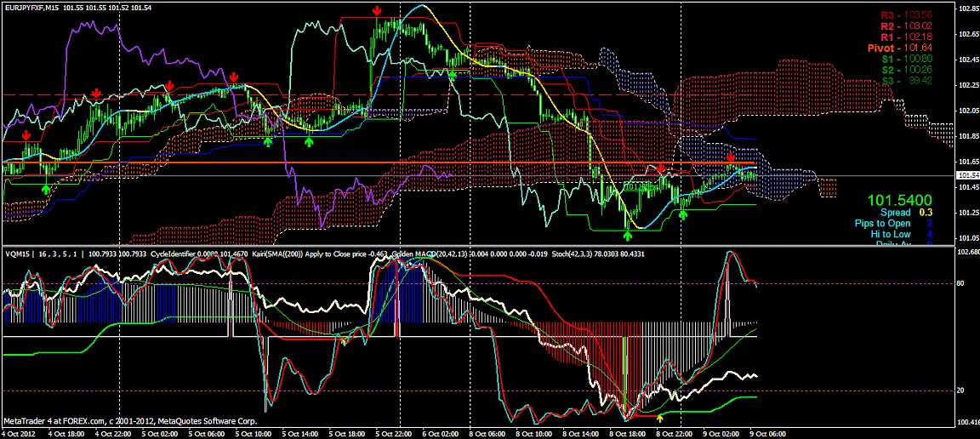Select the red sell arrow at 8 Oct 22:00

661,168
